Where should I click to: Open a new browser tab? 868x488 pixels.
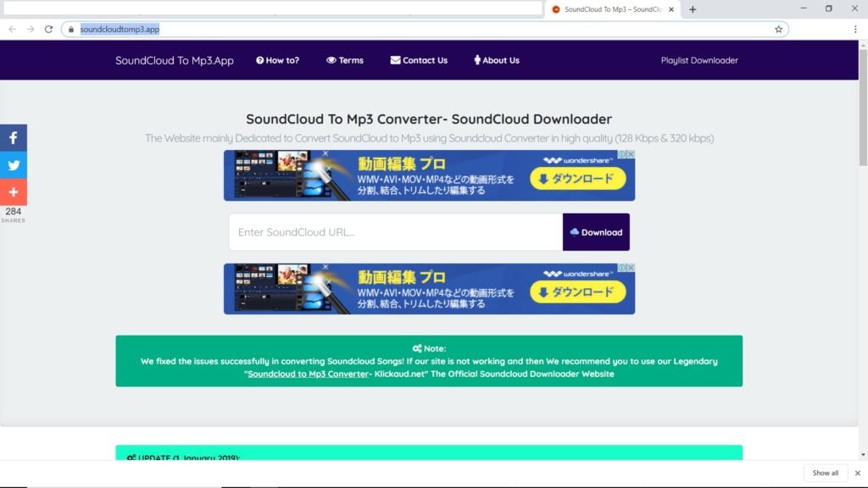pos(693,9)
